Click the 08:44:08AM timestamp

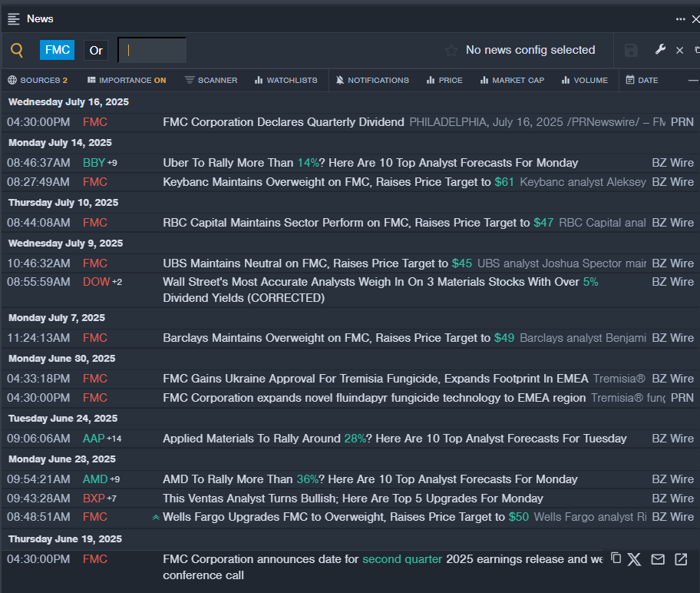[x=38, y=223]
